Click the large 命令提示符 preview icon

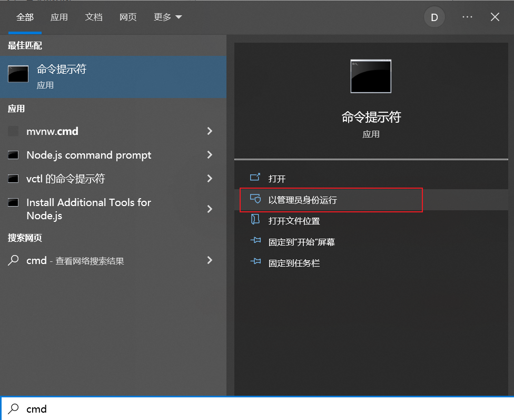[371, 76]
